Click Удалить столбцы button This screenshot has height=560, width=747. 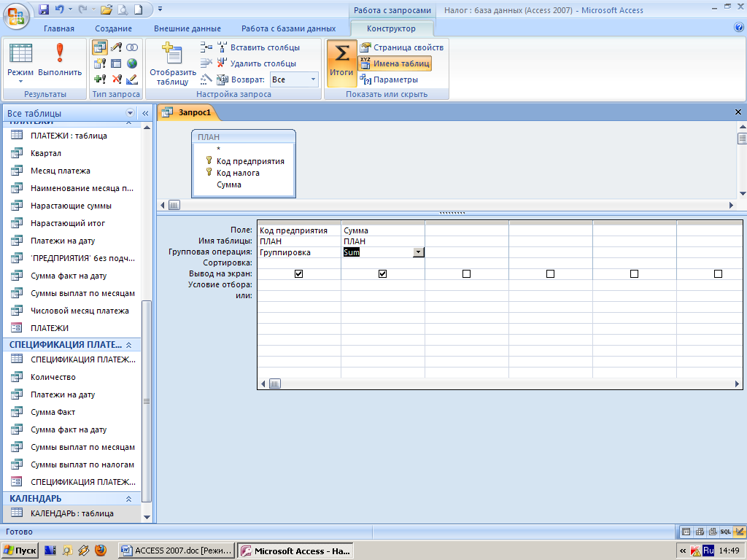click(256, 63)
